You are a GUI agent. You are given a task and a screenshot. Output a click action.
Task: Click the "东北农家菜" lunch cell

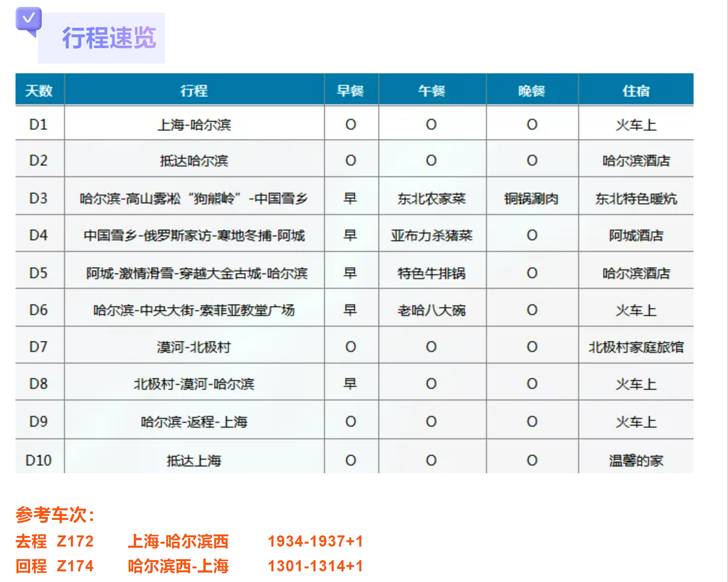431,199
